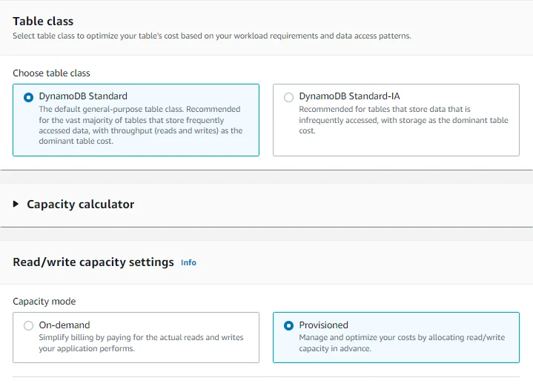This screenshot has width=533, height=392.
Task: Choose the DynamoDB Standard-IA radio button
Action: click(x=288, y=96)
